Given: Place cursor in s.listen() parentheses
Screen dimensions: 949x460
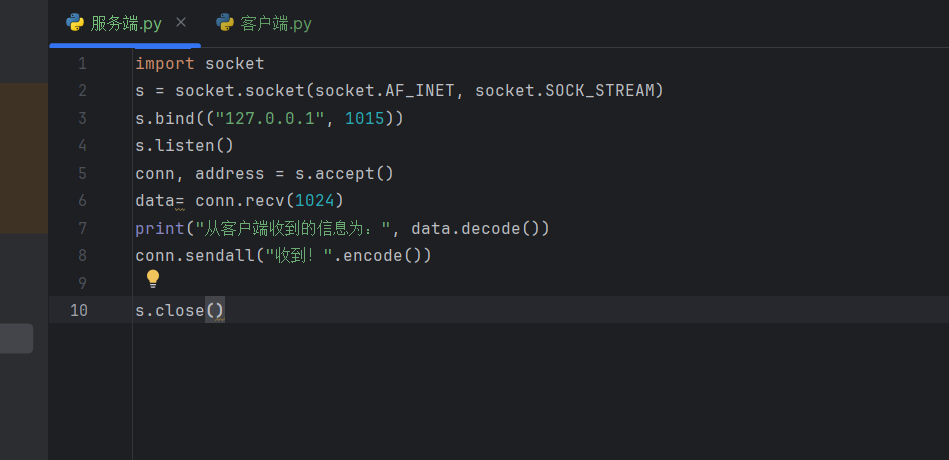Looking at the screenshot, I should (x=225, y=146).
